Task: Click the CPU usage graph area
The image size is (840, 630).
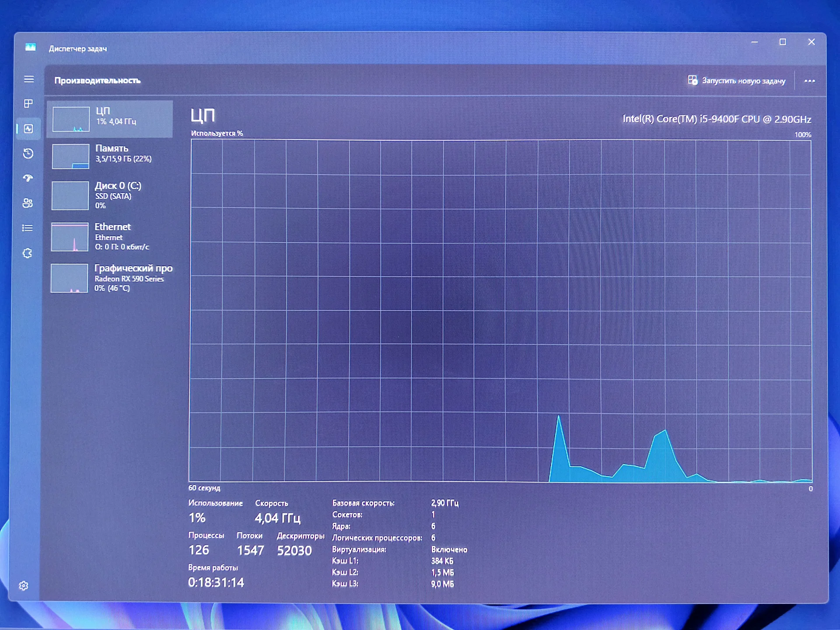Action: click(500, 311)
